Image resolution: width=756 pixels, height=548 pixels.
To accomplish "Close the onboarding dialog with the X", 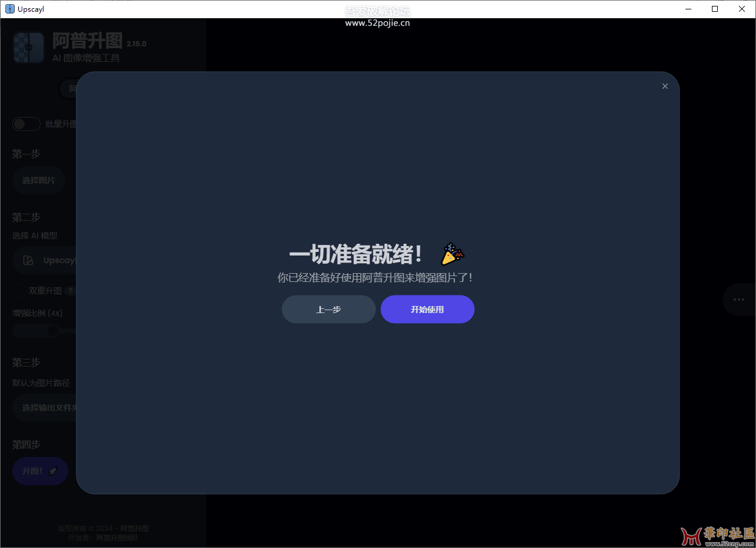I will coord(665,86).
